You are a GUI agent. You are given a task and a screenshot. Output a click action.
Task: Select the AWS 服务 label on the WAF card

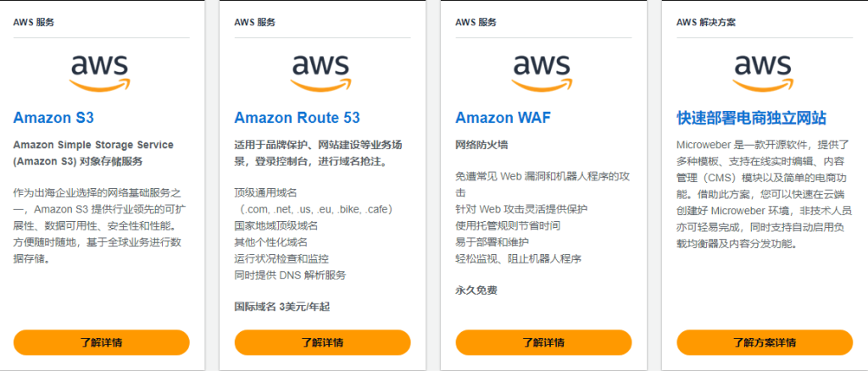pos(476,23)
